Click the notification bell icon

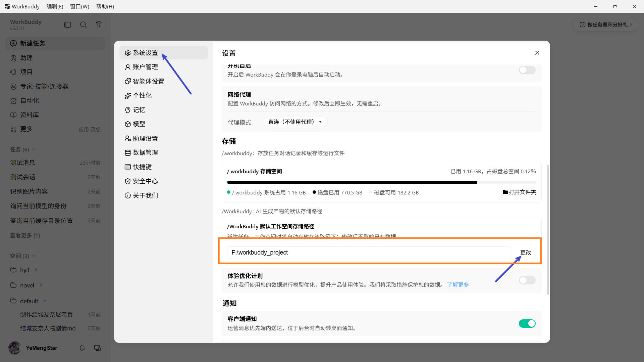coord(82,348)
